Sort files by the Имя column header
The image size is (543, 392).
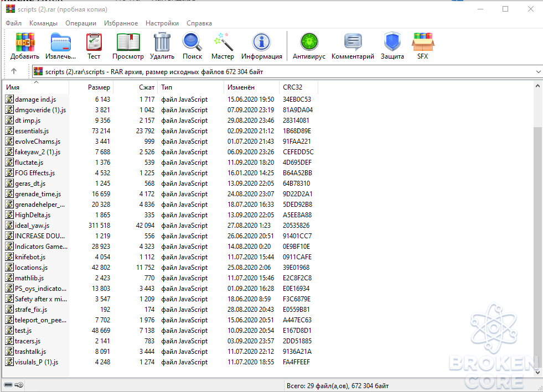[x=36, y=87]
